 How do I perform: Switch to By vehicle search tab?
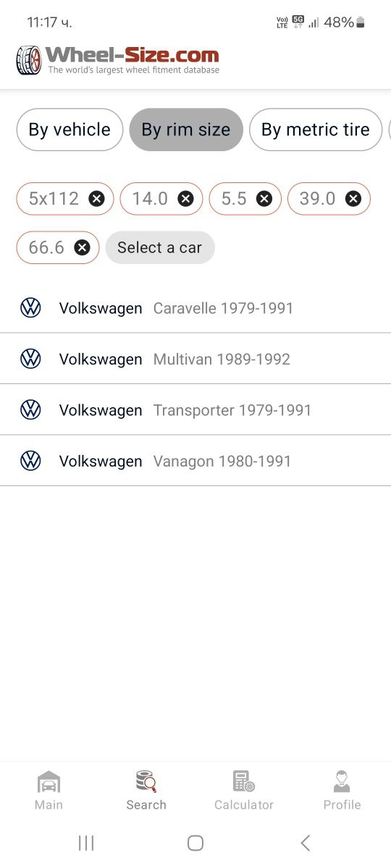pyautogui.click(x=70, y=129)
